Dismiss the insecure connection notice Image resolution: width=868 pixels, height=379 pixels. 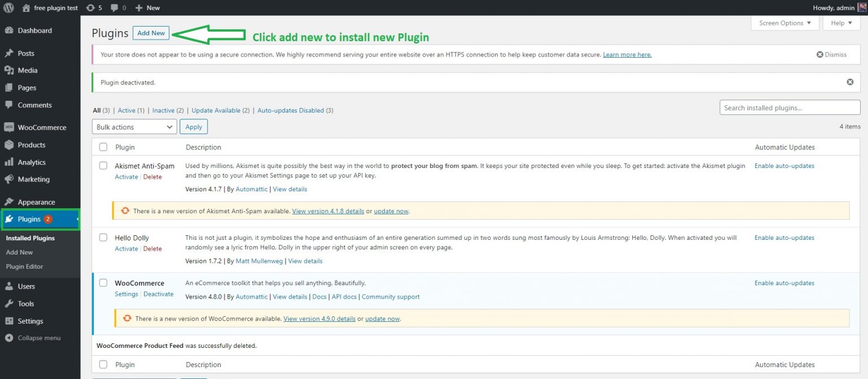(831, 54)
